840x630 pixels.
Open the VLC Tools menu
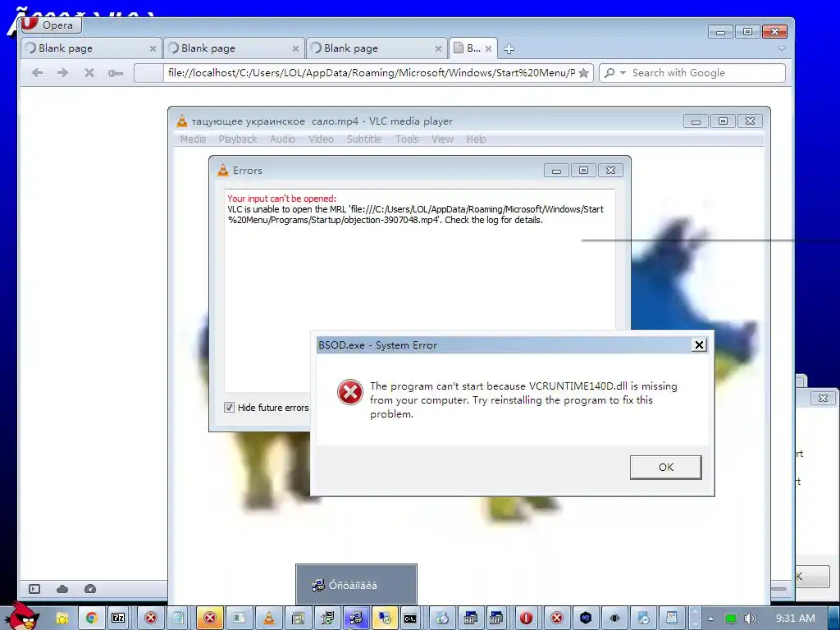click(x=407, y=139)
